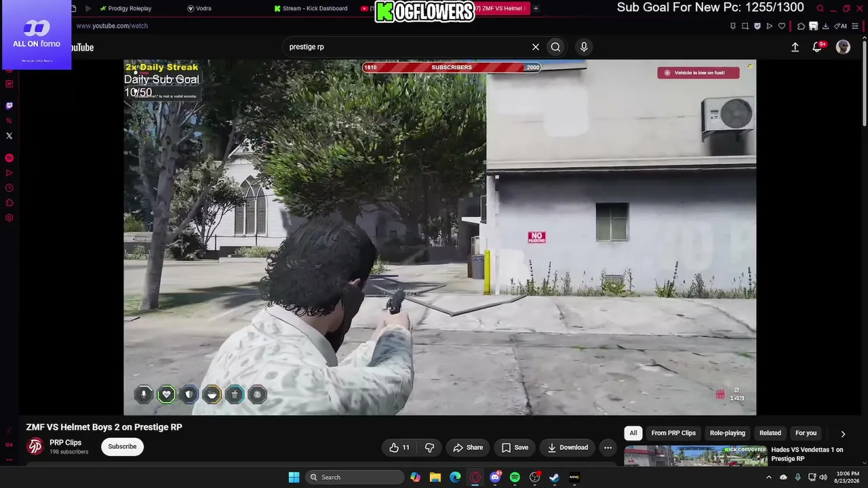The width and height of the screenshot is (868, 488).
Task: Open Spotify from the taskbar
Action: [x=515, y=477]
